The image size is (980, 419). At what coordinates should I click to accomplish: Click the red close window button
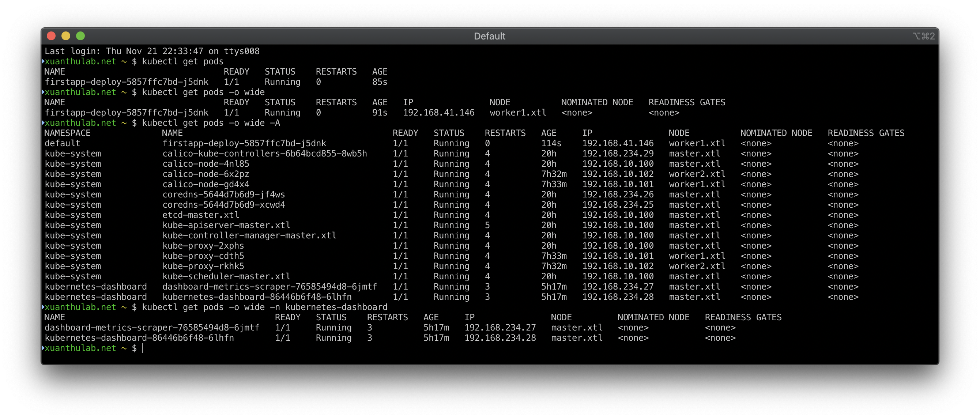point(51,36)
